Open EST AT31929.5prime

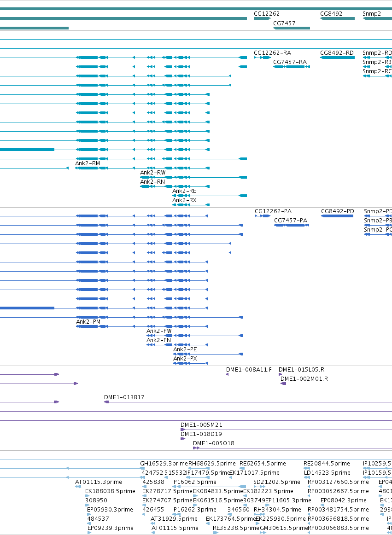pyautogui.click(x=174, y=519)
